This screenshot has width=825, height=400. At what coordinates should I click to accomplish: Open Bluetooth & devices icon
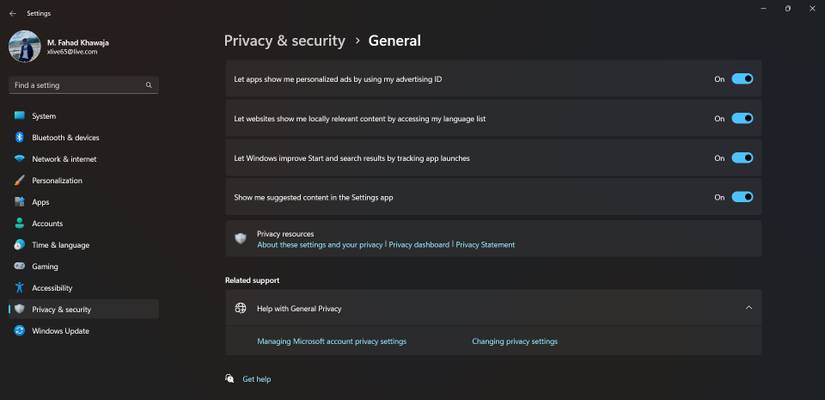pos(19,138)
